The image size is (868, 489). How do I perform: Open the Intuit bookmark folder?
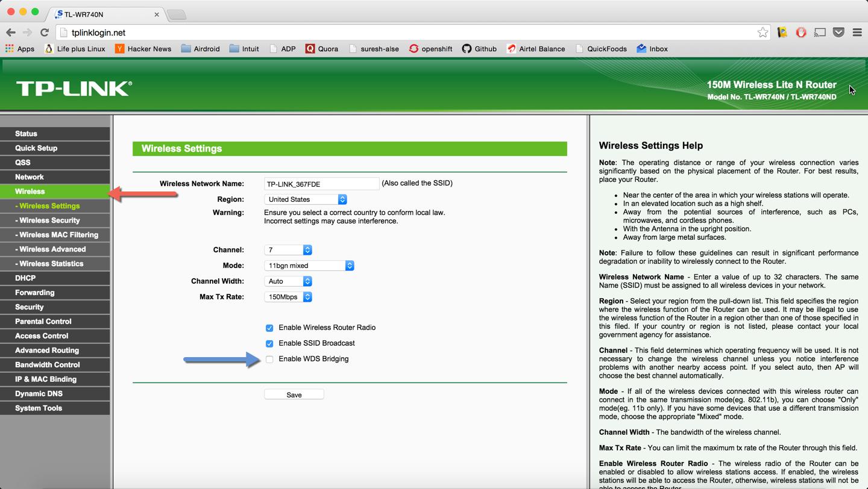tap(244, 49)
